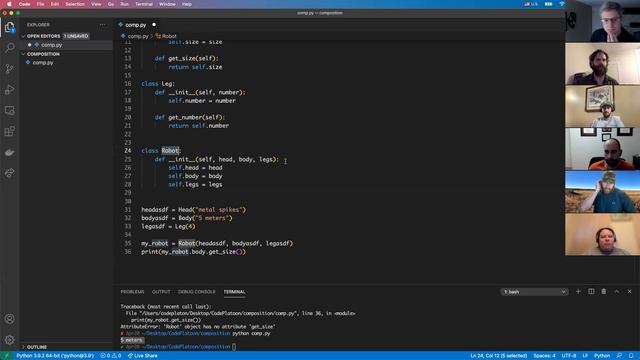Image resolution: width=640 pixels, height=360 pixels.
Task: Open the Go menu
Action: pyautogui.click(x=111, y=4)
